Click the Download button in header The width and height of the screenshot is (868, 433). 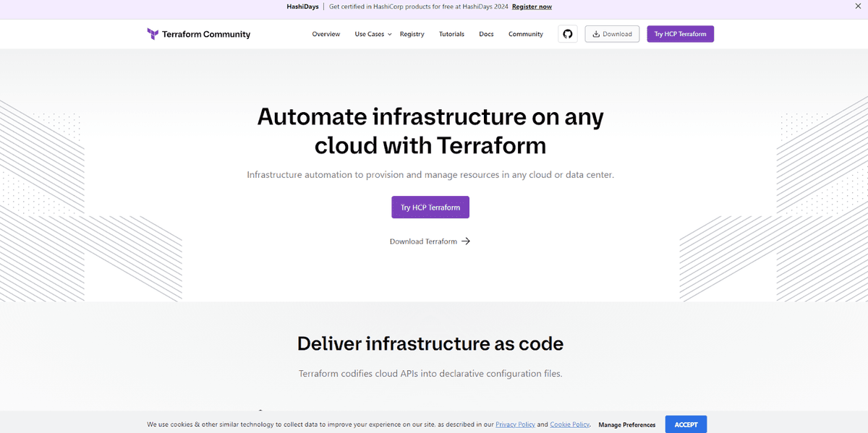[612, 34]
